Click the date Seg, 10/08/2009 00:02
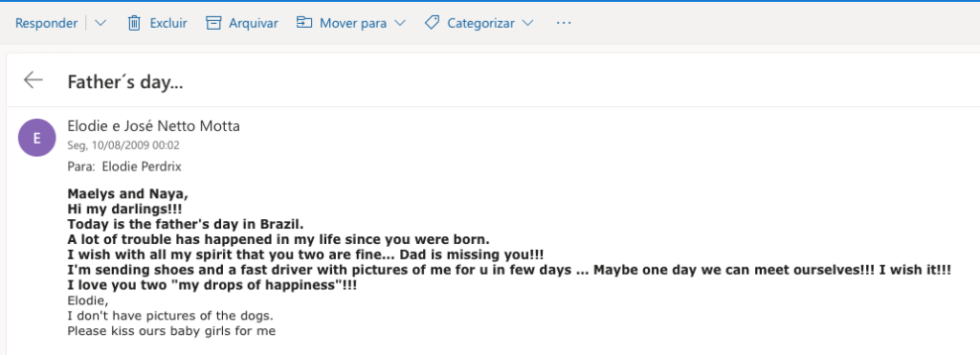The width and height of the screenshot is (980, 355). tap(123, 145)
